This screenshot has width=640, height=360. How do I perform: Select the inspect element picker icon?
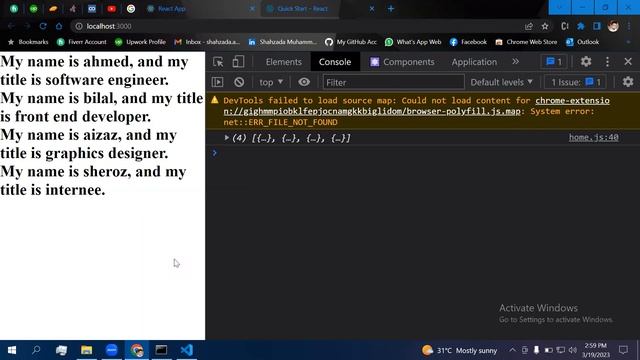(218, 62)
